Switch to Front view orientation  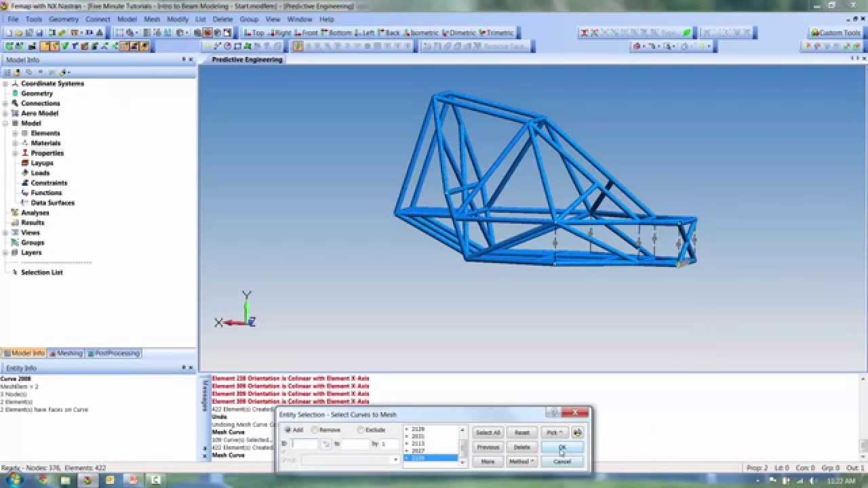(x=306, y=33)
